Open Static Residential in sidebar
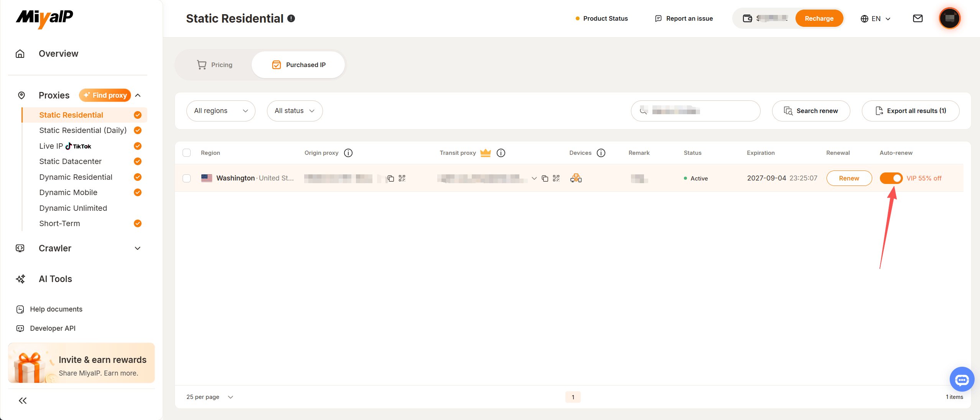The height and width of the screenshot is (420, 980). click(x=84, y=115)
